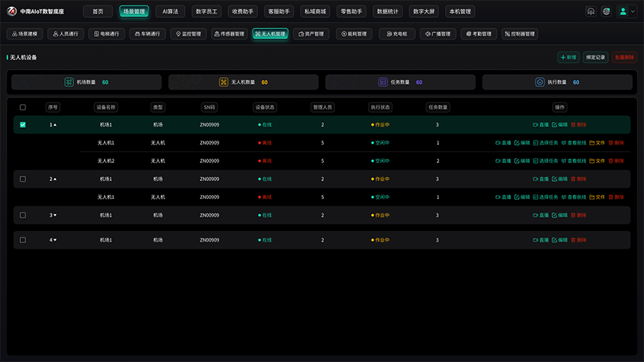
Task: Open 直播 for the 无人机2 row
Action: click(503, 161)
